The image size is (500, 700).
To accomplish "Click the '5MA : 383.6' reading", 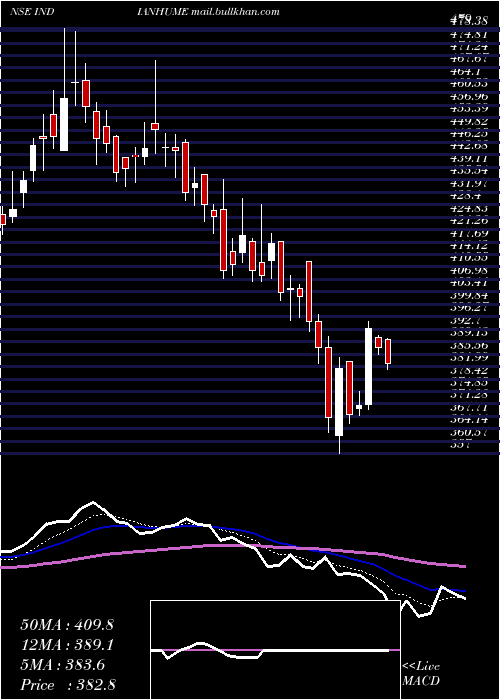I will pos(62,665).
